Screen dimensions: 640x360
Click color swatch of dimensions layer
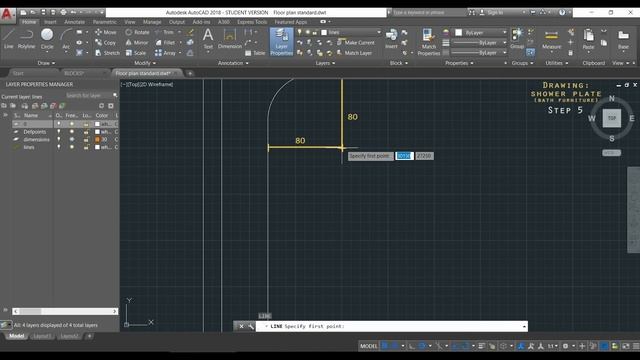pos(98,140)
